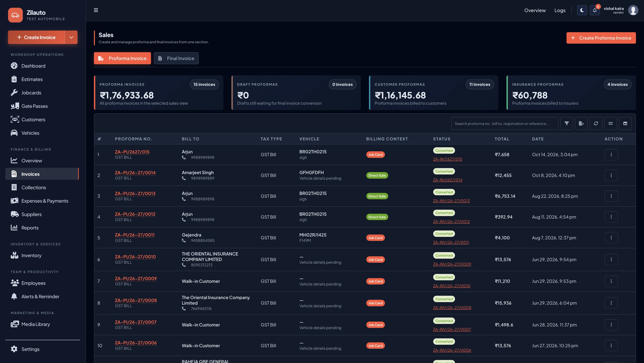The image size is (644, 363).
Task: Open action menu for Gejendra row
Action: pos(611,238)
